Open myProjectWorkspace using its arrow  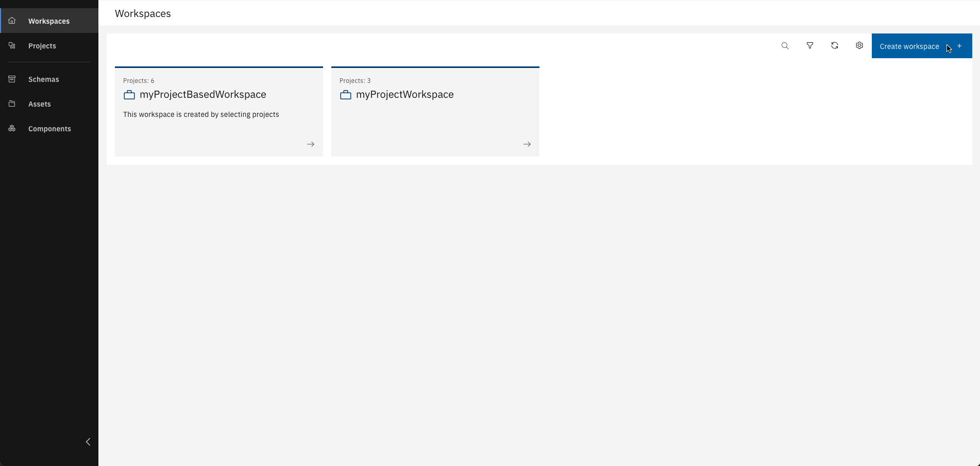(x=527, y=144)
